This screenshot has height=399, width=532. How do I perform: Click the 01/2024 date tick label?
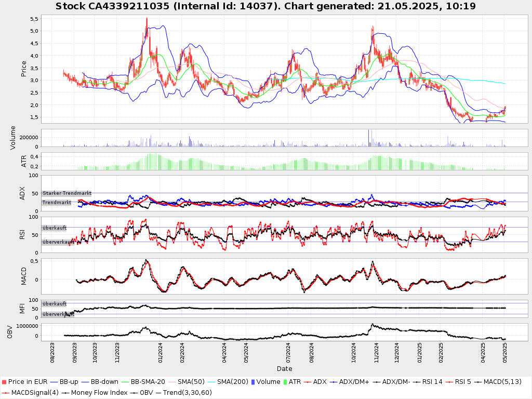click(x=160, y=353)
